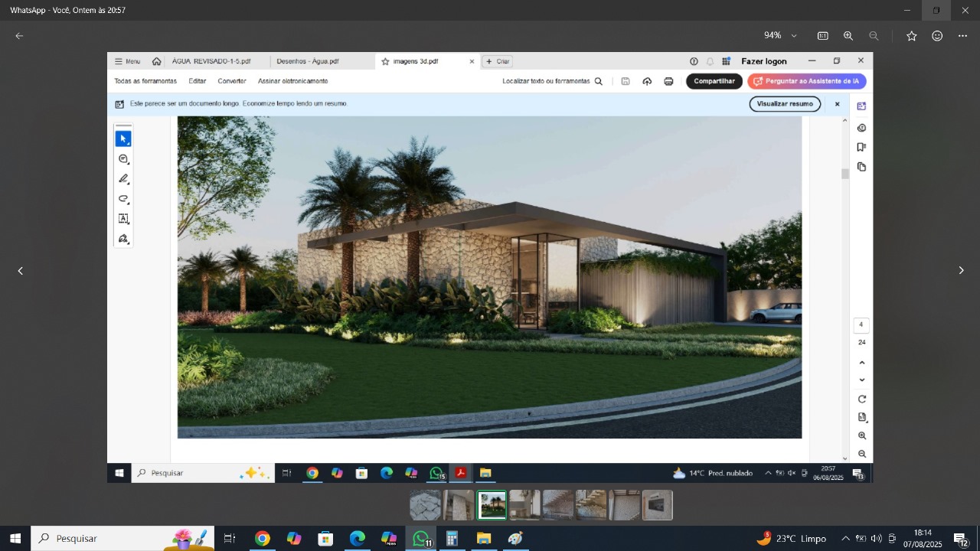The image size is (980, 551).
Task: Open the smiley face feedback icon
Action: (x=937, y=36)
